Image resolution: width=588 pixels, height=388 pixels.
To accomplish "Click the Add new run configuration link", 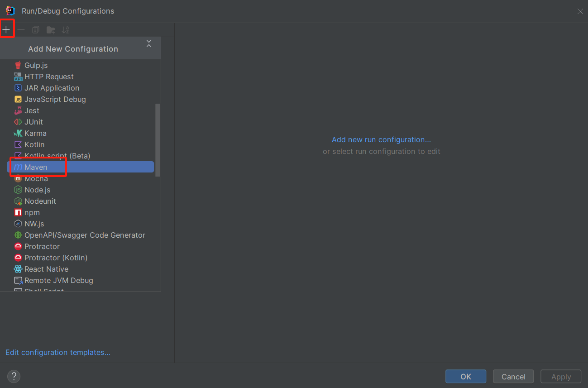I will click(x=381, y=139).
